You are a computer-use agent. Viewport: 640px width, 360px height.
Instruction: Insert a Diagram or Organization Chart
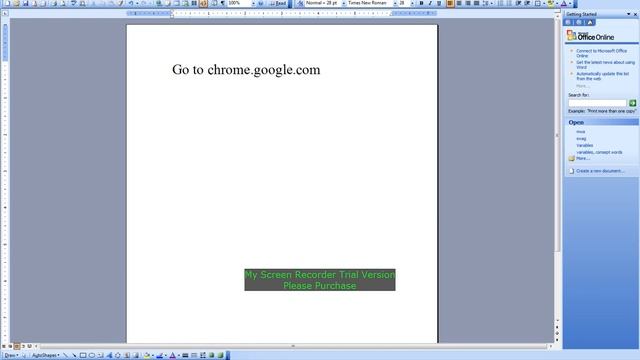point(118,356)
